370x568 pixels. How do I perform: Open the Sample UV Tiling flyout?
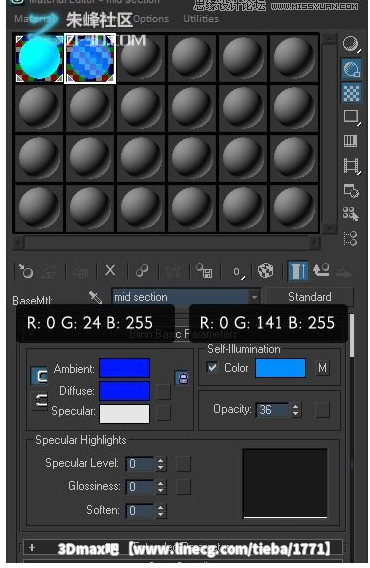pos(351,117)
